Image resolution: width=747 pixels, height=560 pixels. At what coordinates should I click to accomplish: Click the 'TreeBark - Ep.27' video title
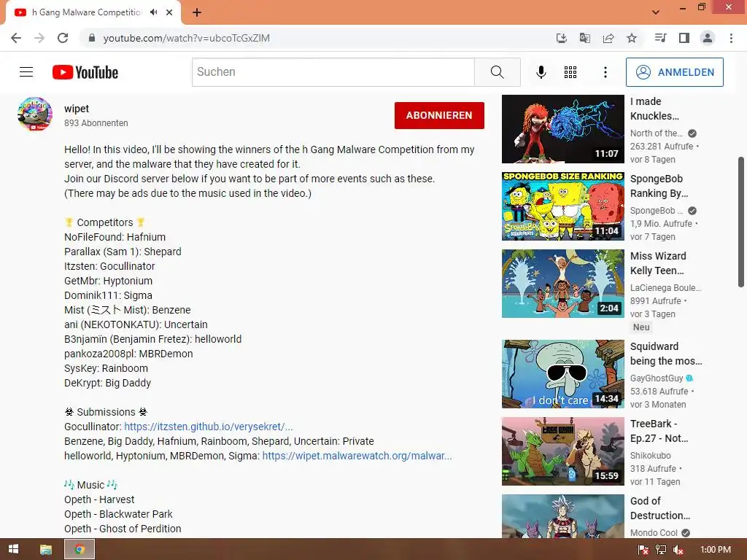[x=659, y=430]
